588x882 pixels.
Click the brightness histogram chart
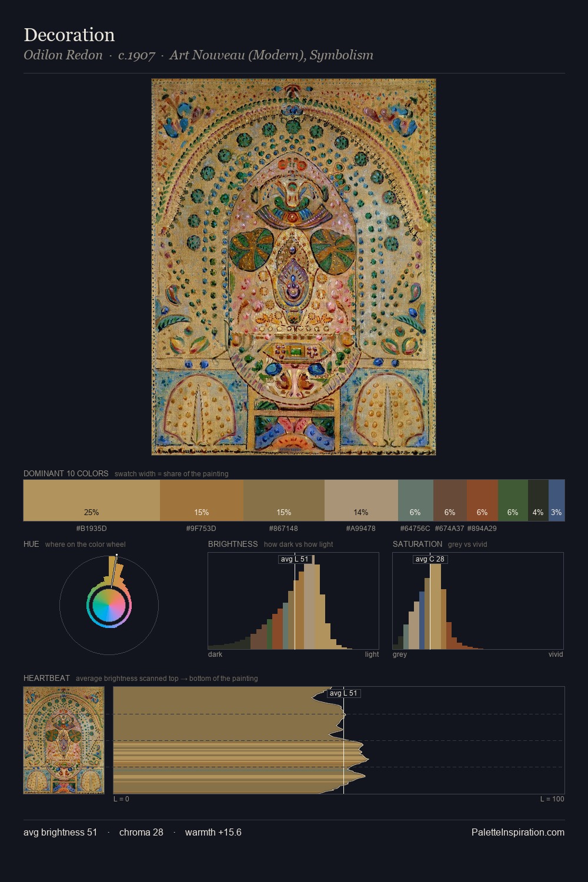(x=293, y=601)
